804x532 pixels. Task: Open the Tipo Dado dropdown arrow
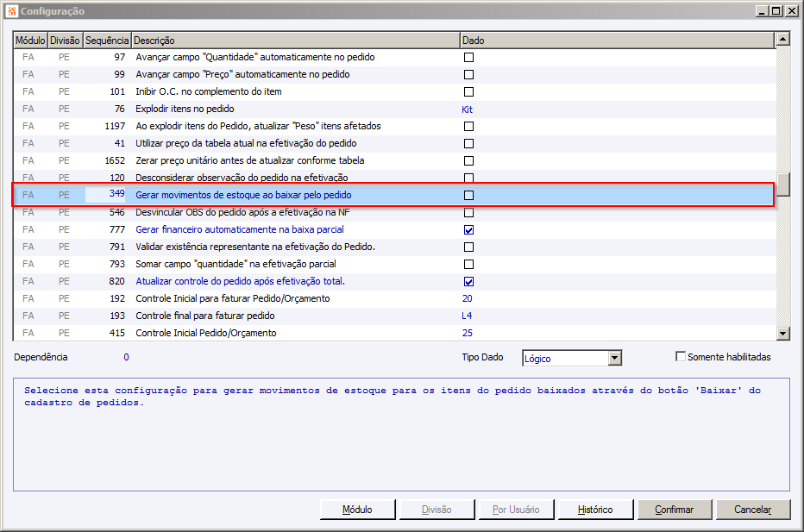click(615, 358)
